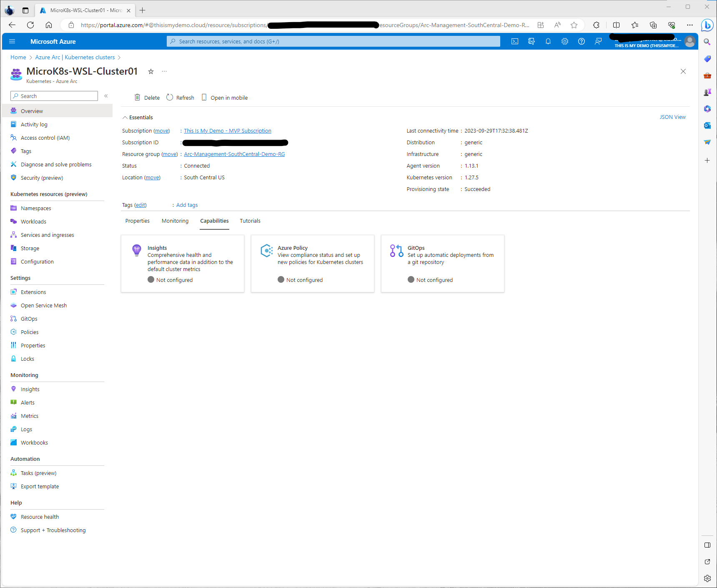Open the feedback icon in header
Viewport: 717px width, 588px height.
click(x=598, y=41)
